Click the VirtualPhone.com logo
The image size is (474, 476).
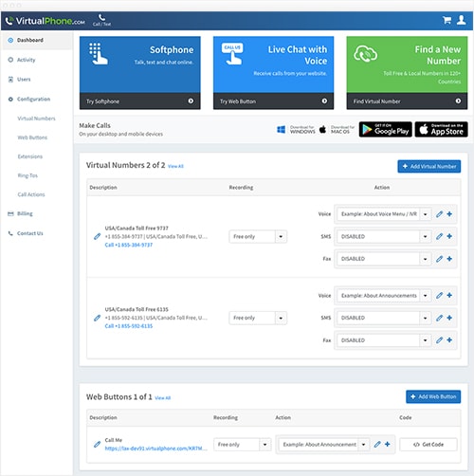click(46, 21)
